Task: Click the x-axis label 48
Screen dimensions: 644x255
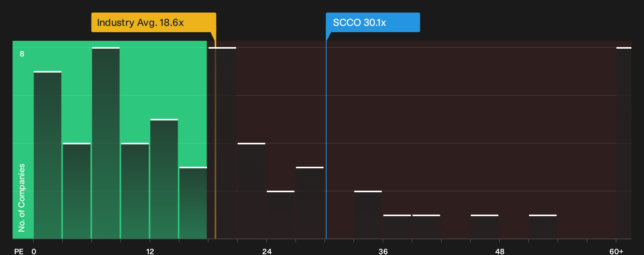Action: point(499,251)
